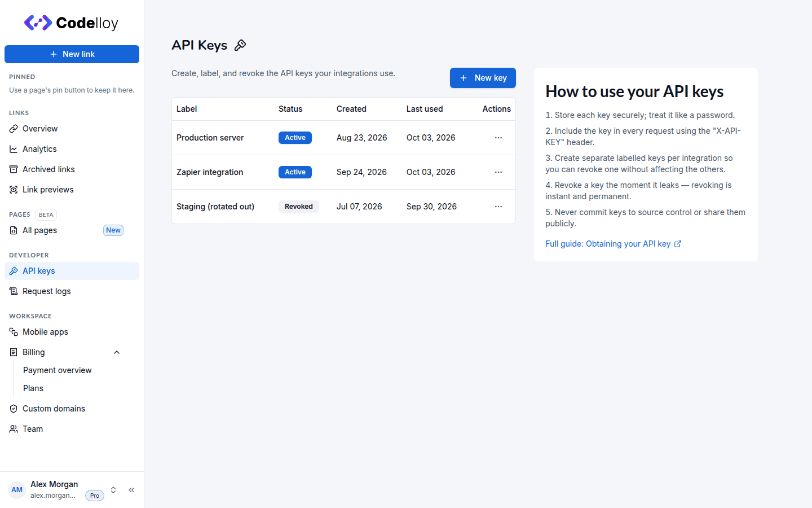Click the Mobile apps icon
Viewport: 812px width, 508px height.
point(14,332)
